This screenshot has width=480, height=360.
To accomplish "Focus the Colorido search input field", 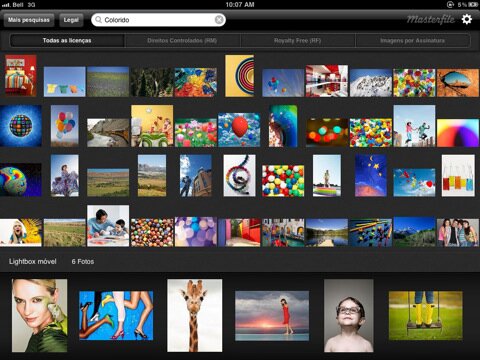I will (x=158, y=20).
